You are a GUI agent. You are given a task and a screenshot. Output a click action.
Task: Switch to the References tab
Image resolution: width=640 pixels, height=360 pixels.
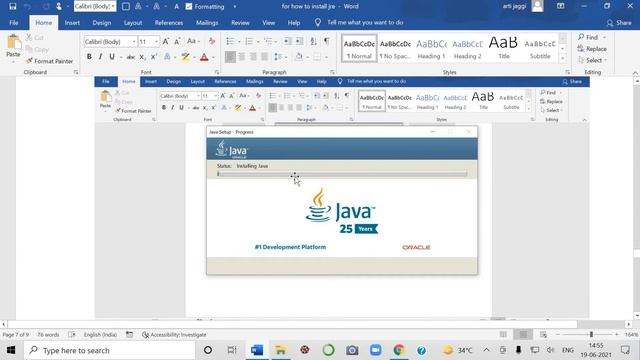pos(169,23)
